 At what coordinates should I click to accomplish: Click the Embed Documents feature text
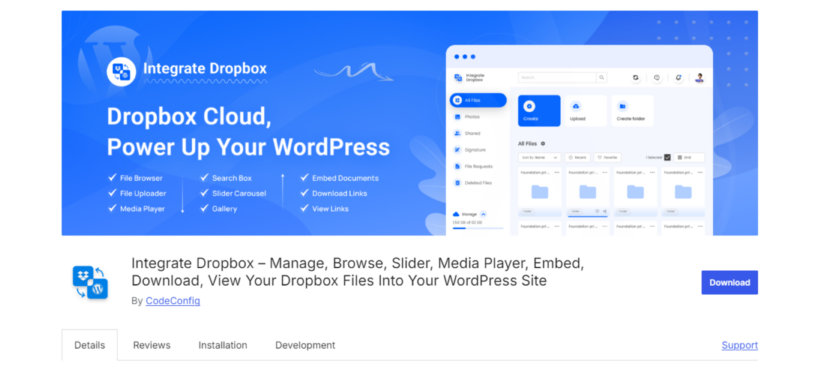345,178
